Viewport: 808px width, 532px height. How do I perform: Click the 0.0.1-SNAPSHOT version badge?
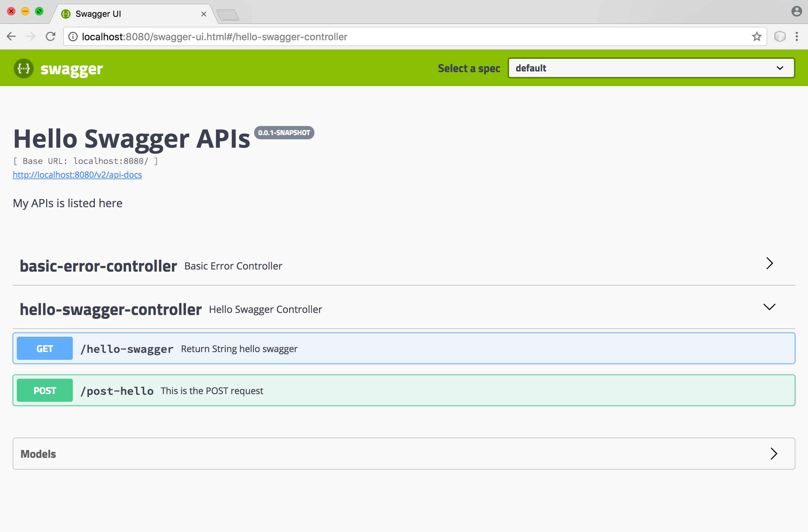284,133
